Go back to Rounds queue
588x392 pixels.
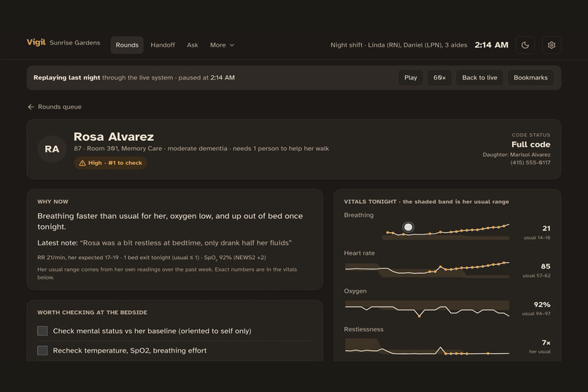[x=55, y=107]
